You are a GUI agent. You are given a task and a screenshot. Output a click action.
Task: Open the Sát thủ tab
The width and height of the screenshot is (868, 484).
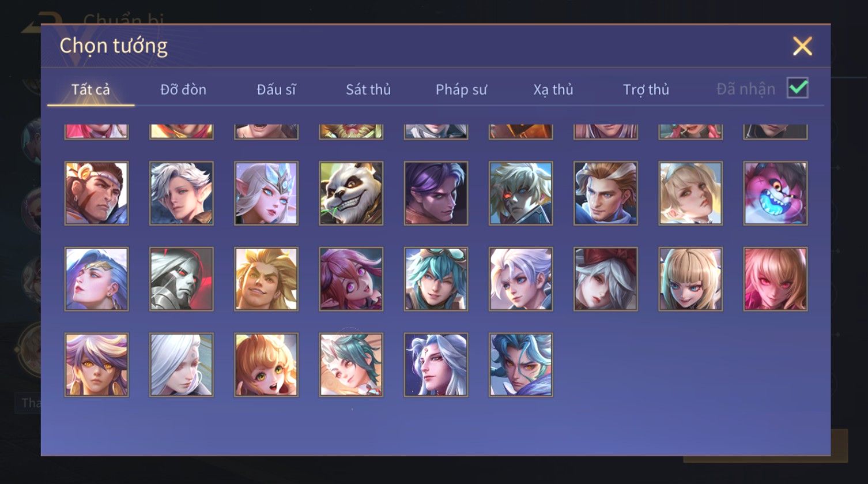[x=368, y=89]
